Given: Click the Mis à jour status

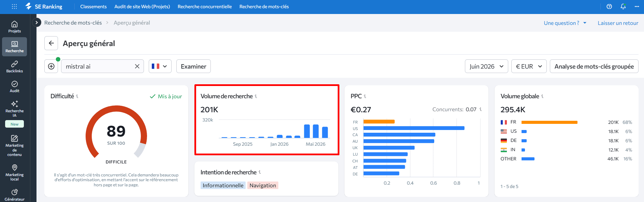Looking at the screenshot, I should pyautogui.click(x=166, y=96).
